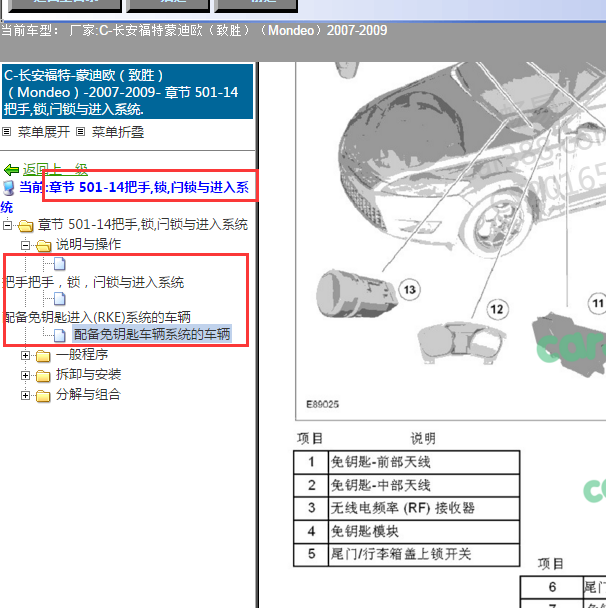Click the diagram code E89025

[322, 404]
